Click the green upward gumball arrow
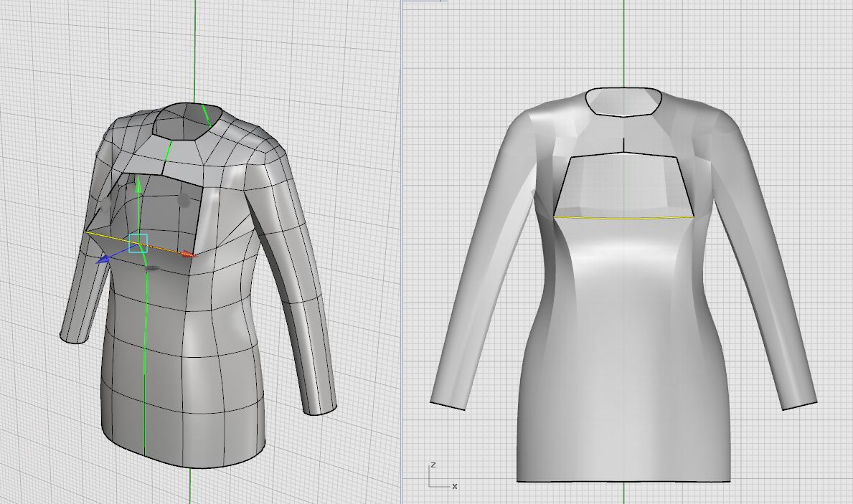The image size is (853, 504). 138,184
